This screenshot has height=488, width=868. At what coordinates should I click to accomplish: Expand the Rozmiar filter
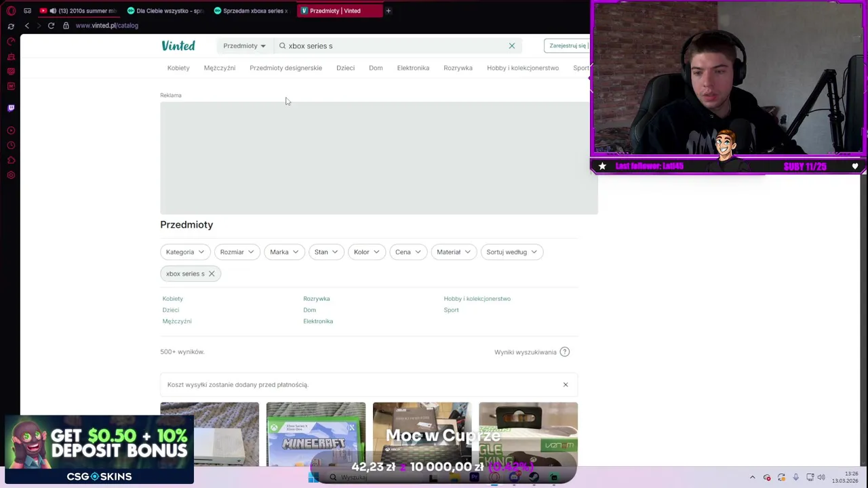pos(237,252)
